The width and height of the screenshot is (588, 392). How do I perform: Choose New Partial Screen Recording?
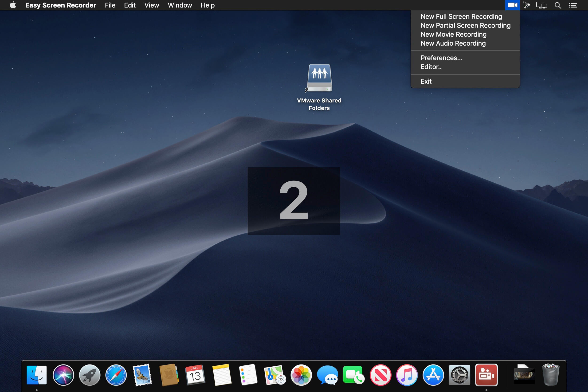pos(465,26)
